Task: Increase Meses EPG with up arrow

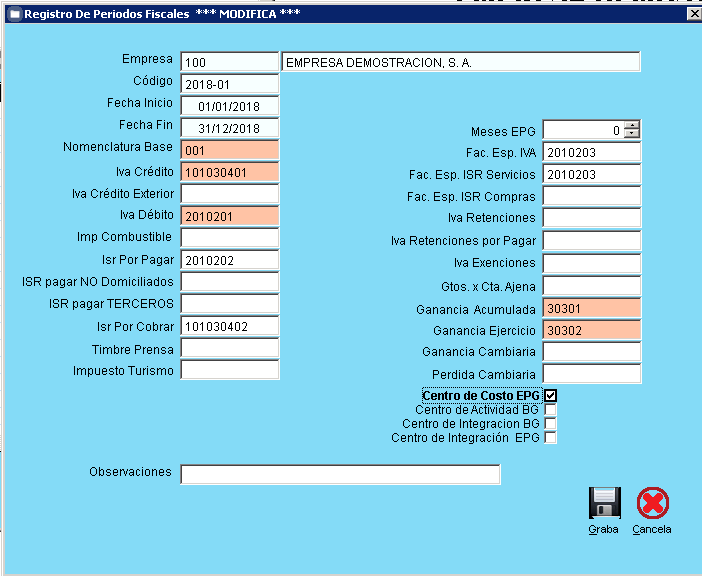Action: pyautogui.click(x=631, y=126)
